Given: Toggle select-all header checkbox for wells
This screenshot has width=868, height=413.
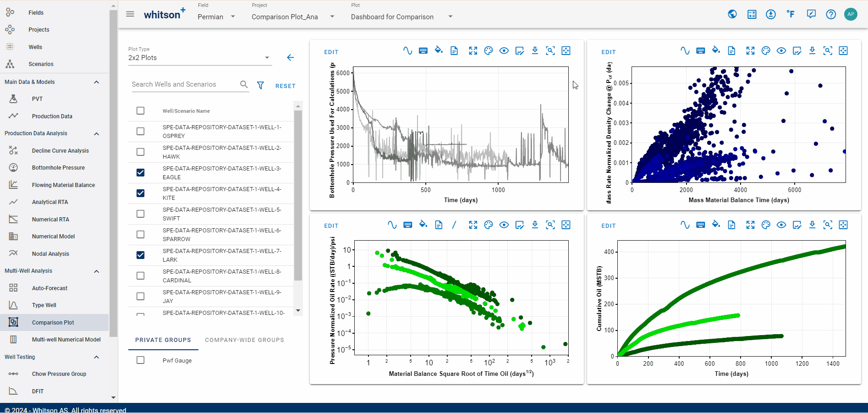Looking at the screenshot, I should (x=141, y=111).
